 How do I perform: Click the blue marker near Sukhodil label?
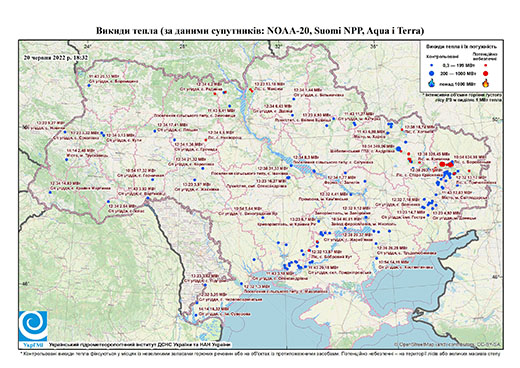tap(196, 314)
